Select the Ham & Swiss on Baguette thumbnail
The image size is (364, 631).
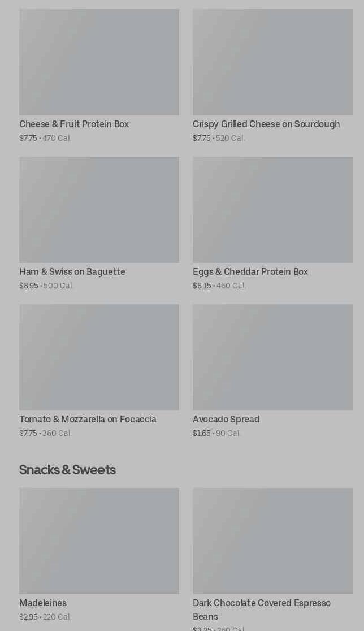tap(99, 209)
